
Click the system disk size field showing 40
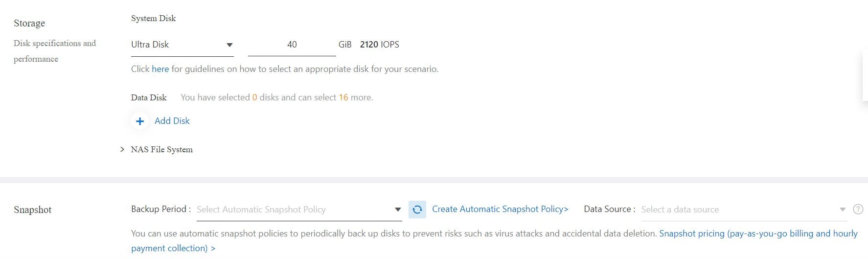point(292,45)
